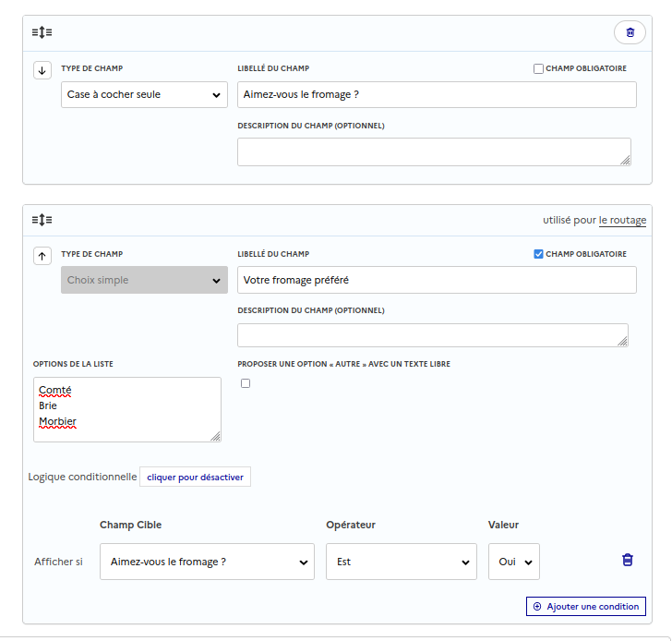Open the Champ Cible dropdown
This screenshot has height=641, width=672.
coord(207,562)
